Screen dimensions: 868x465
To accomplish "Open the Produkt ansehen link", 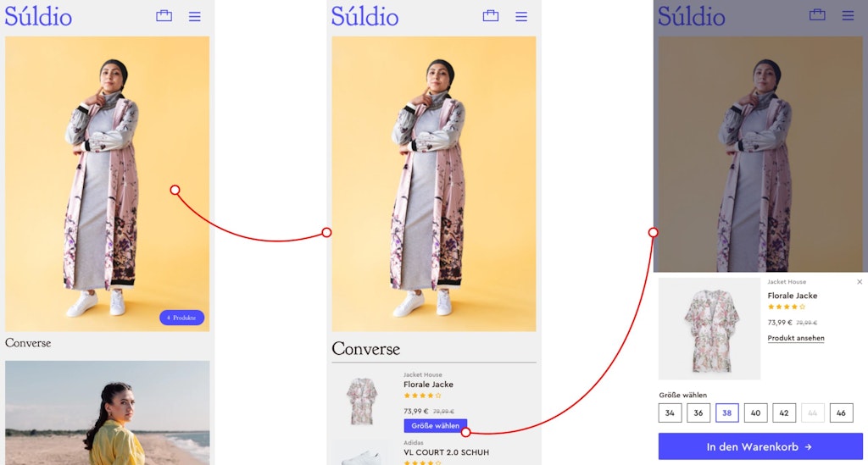I will coord(795,338).
